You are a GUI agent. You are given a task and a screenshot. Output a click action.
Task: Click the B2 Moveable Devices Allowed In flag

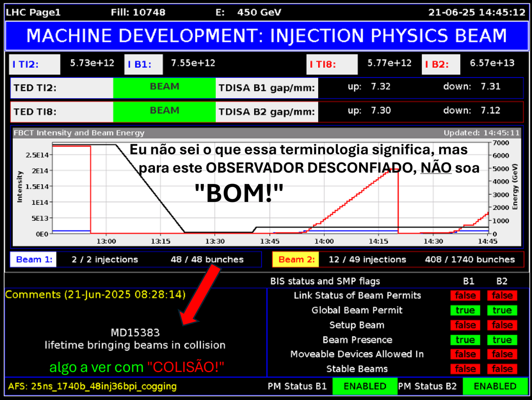pyautogui.click(x=502, y=354)
